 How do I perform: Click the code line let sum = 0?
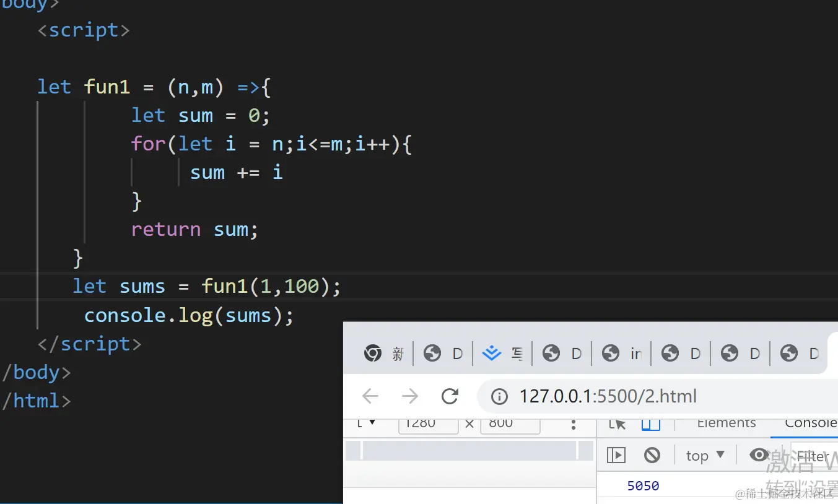(201, 115)
